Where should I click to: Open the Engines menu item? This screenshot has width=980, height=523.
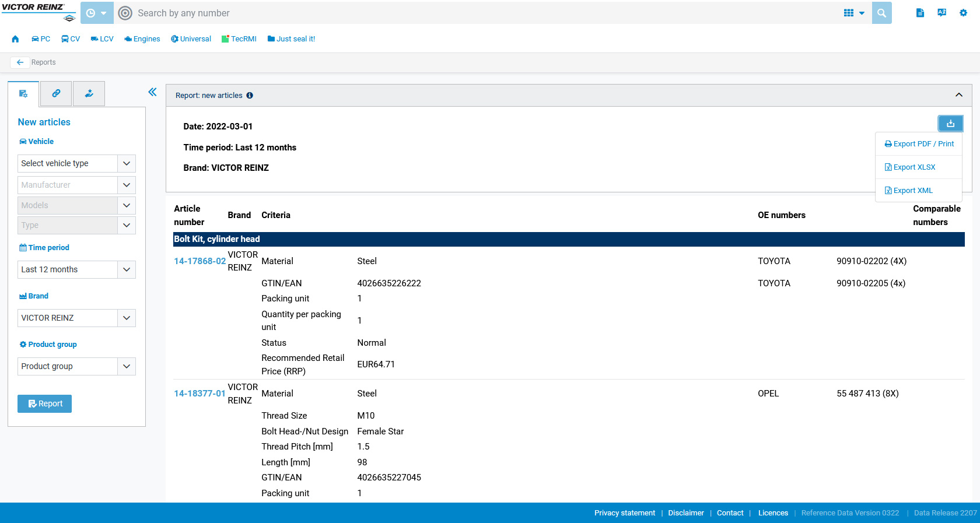pos(142,39)
